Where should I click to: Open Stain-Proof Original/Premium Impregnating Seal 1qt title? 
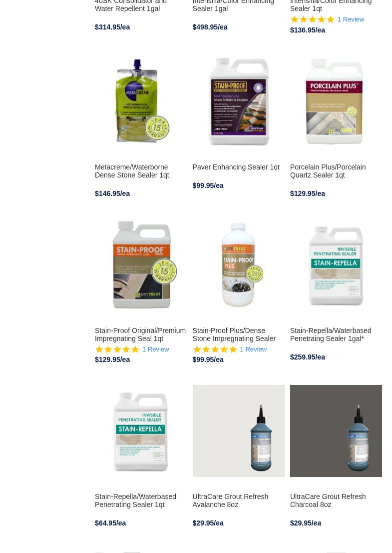point(140,334)
